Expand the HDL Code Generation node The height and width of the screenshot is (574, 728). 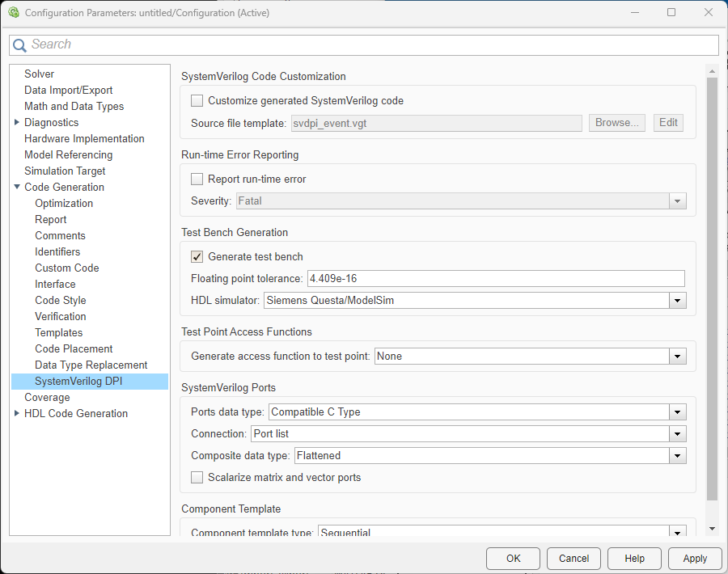click(17, 413)
